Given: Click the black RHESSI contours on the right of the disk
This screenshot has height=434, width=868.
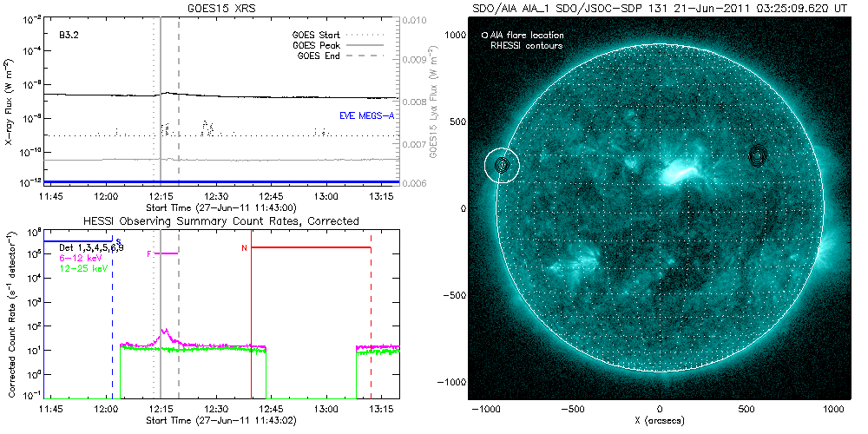Looking at the screenshot, I should 759,155.
